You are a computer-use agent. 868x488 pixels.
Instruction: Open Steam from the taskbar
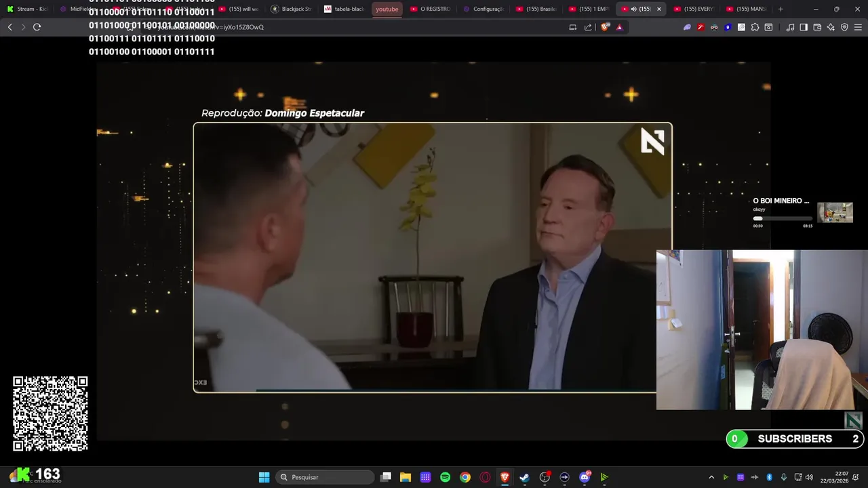click(x=524, y=477)
